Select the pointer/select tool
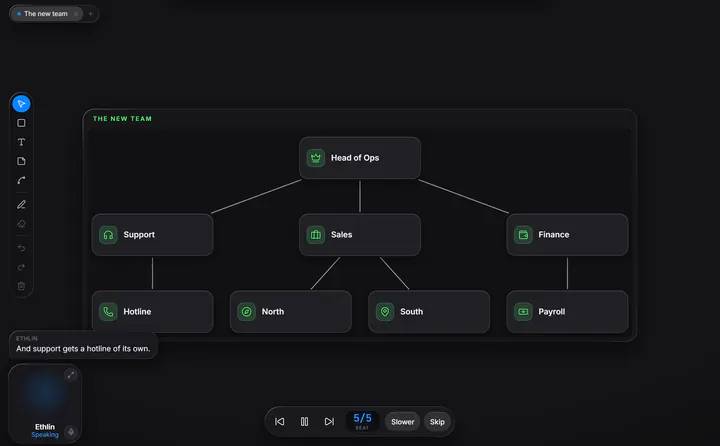The image size is (720, 446). (21, 104)
